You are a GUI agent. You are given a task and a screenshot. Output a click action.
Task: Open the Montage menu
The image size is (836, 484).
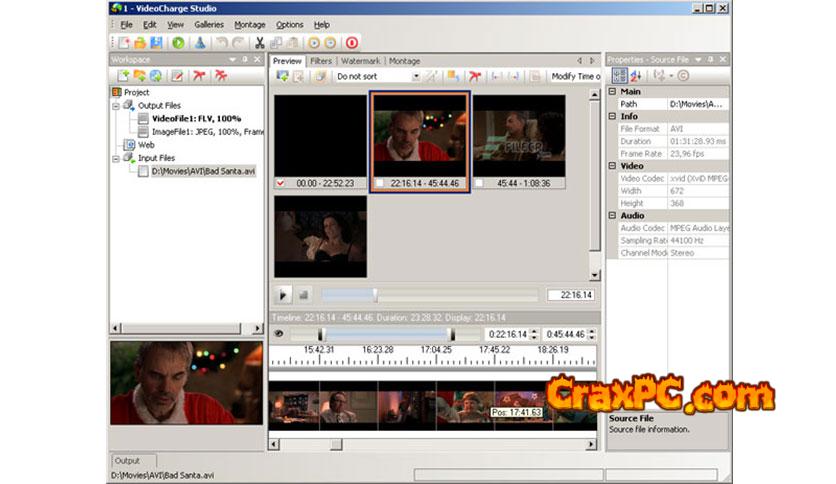[249, 24]
